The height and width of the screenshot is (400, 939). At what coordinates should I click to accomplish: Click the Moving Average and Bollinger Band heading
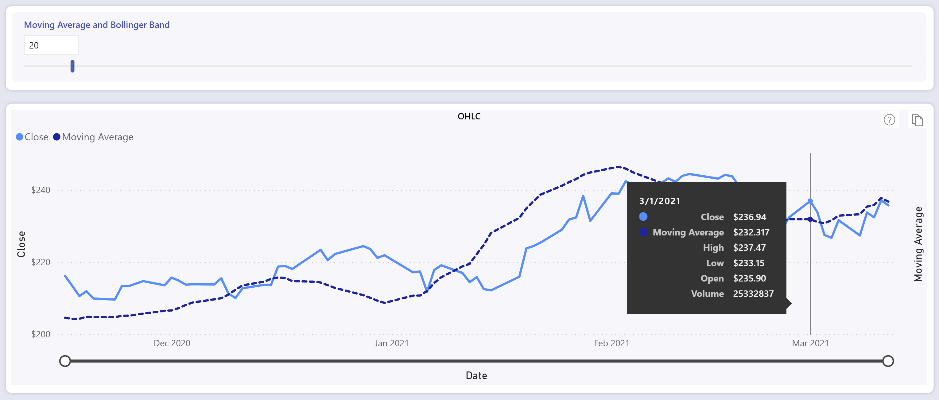tap(98, 24)
